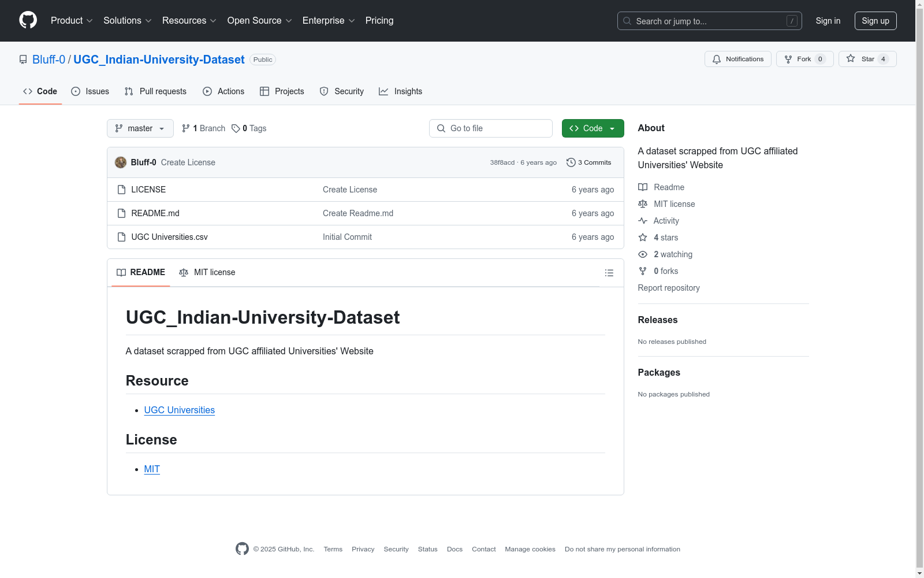
Task: Open the green Code dropdown
Action: pos(593,128)
